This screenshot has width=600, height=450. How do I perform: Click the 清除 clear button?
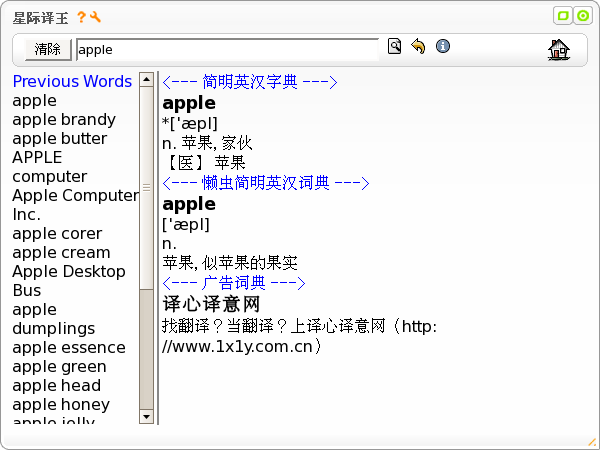click(x=48, y=50)
